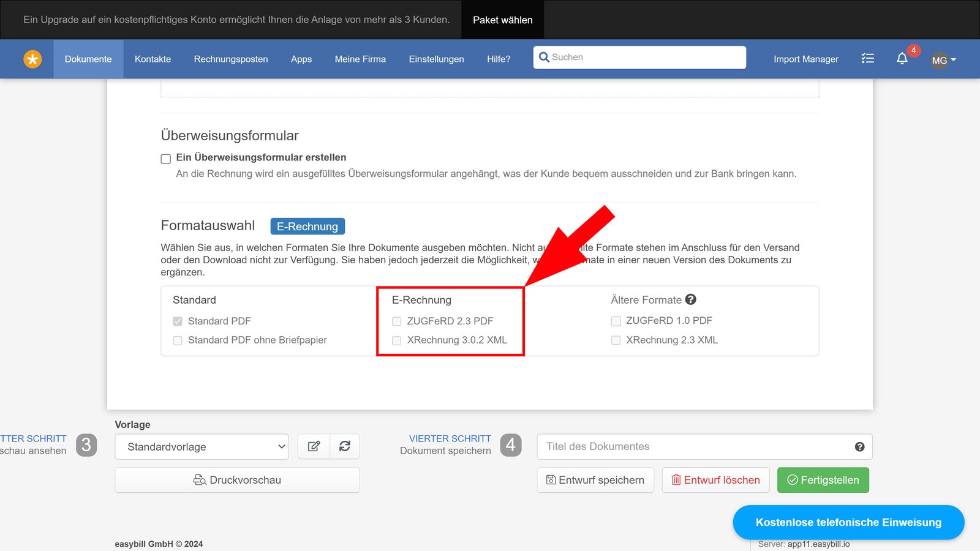Open the Einstellungen menu
Image resolution: width=980 pixels, height=551 pixels.
click(x=436, y=59)
